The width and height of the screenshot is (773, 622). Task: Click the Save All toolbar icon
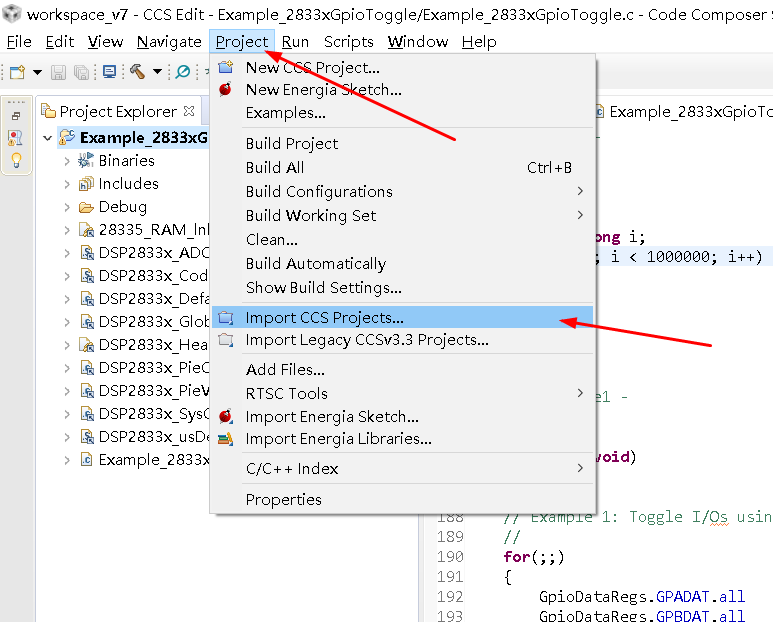point(81,72)
